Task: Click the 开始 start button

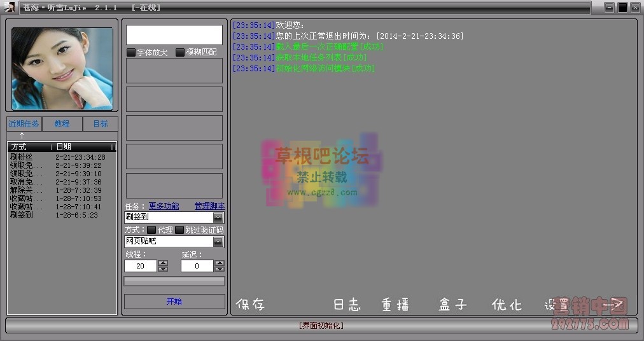Action: click(174, 302)
